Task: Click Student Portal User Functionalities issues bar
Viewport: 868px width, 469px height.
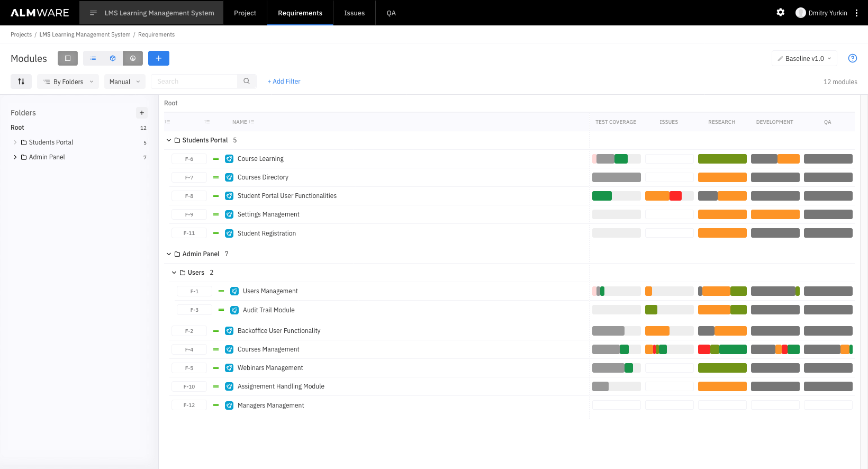Action: (670, 196)
